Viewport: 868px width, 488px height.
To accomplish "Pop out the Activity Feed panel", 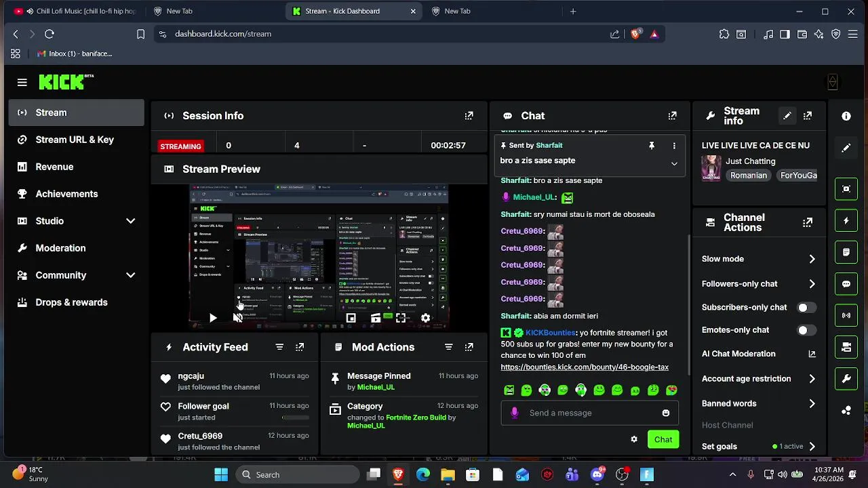I will pyautogui.click(x=300, y=347).
